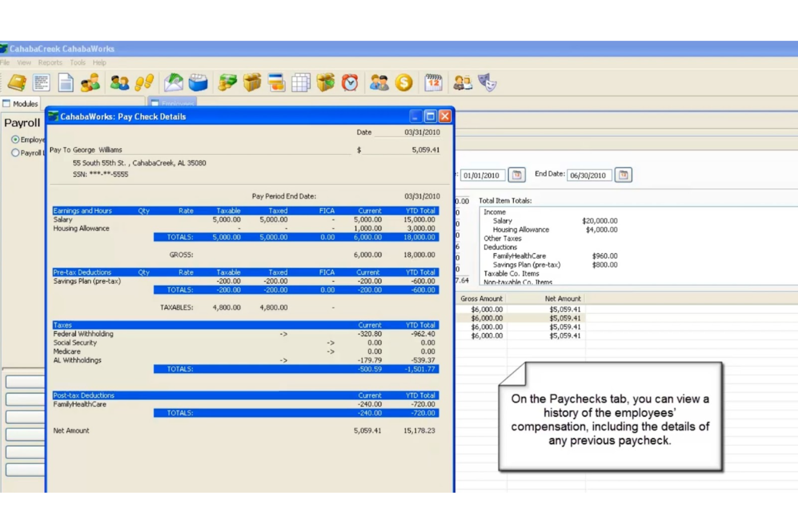The image size is (798, 532).
Task: Select Taxable Co. Items in totals list
Action: 511,273
